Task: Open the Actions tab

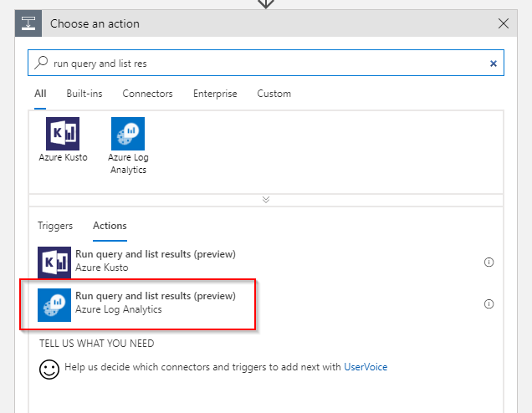Action: point(110,226)
